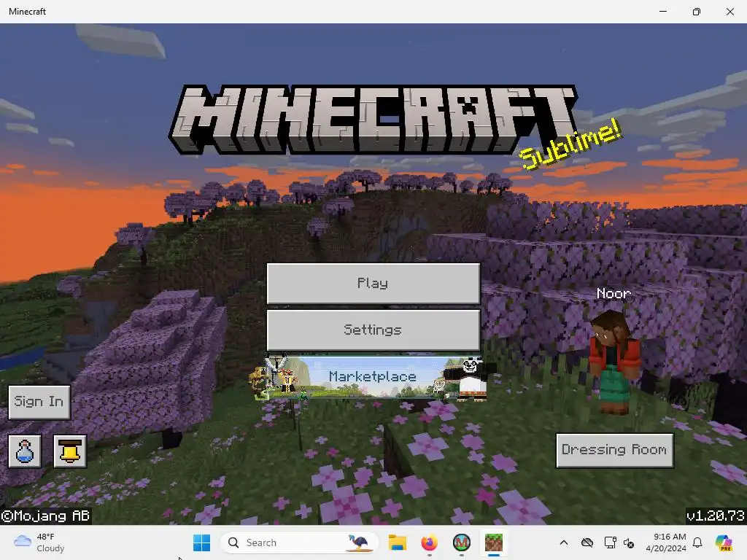Click the Minecraft grass block taskbar icon
This screenshot has width=747, height=560.
(494, 542)
